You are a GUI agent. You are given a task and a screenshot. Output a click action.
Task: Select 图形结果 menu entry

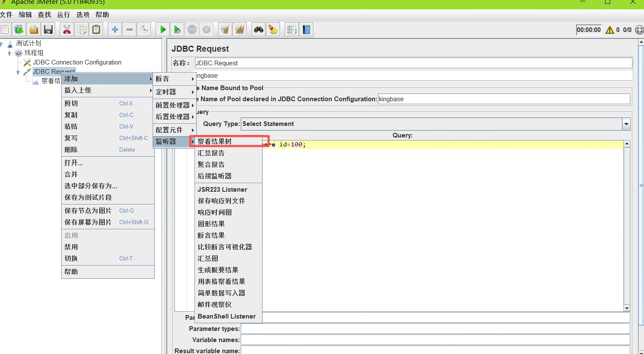(228, 224)
